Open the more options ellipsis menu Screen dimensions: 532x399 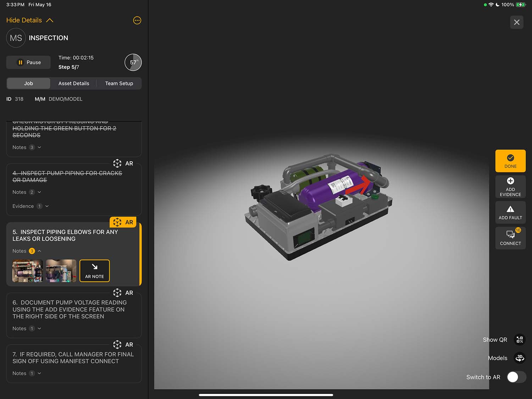pyautogui.click(x=137, y=20)
